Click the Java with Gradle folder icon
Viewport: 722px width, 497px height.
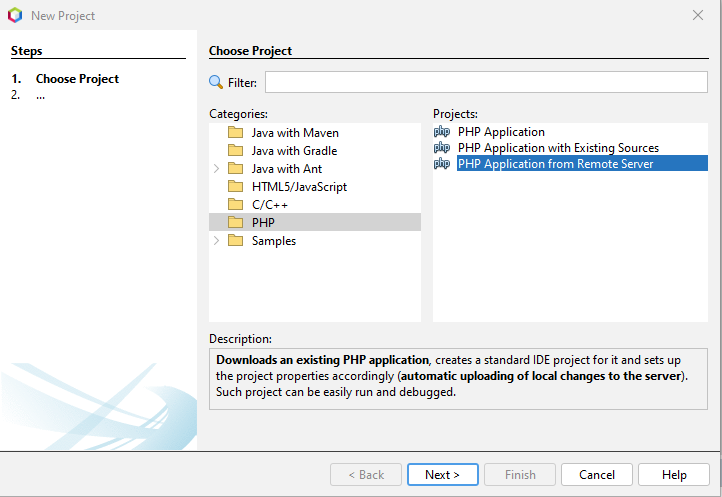pyautogui.click(x=235, y=151)
